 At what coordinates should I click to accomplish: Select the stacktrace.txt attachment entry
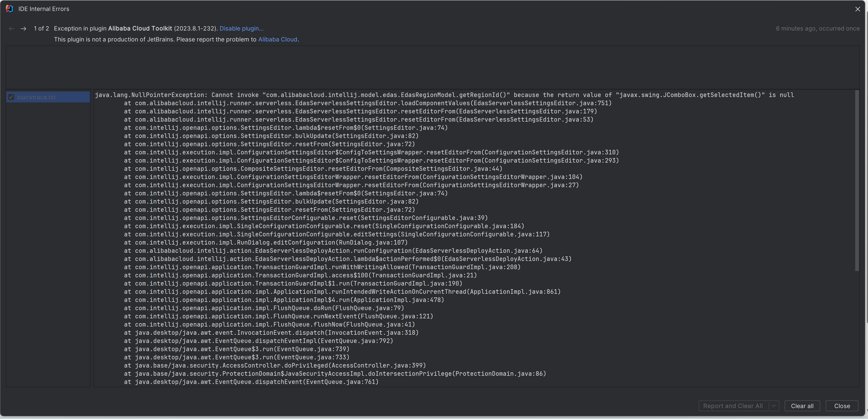(36, 97)
